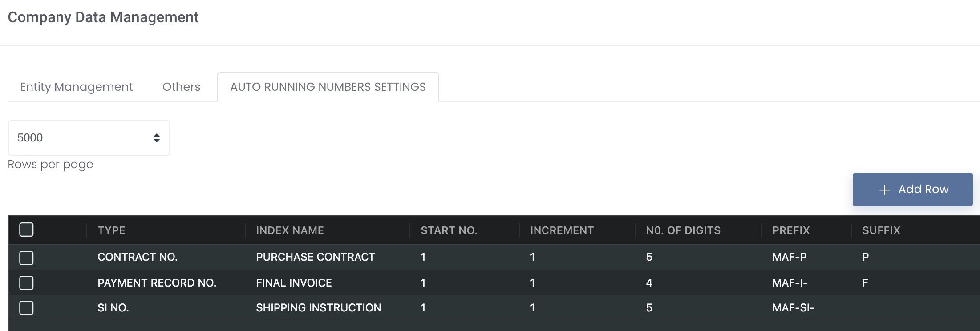Open the Others tab
Image resolution: width=980 pixels, height=331 pixels.
(181, 87)
